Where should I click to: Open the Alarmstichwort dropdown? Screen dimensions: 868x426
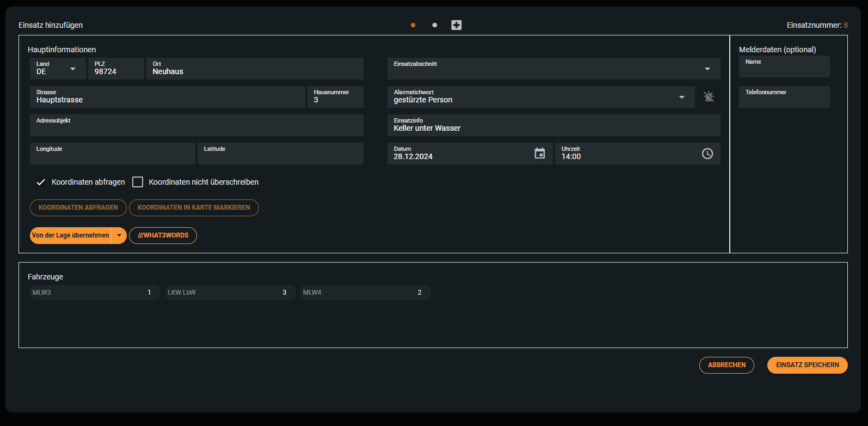pos(681,97)
